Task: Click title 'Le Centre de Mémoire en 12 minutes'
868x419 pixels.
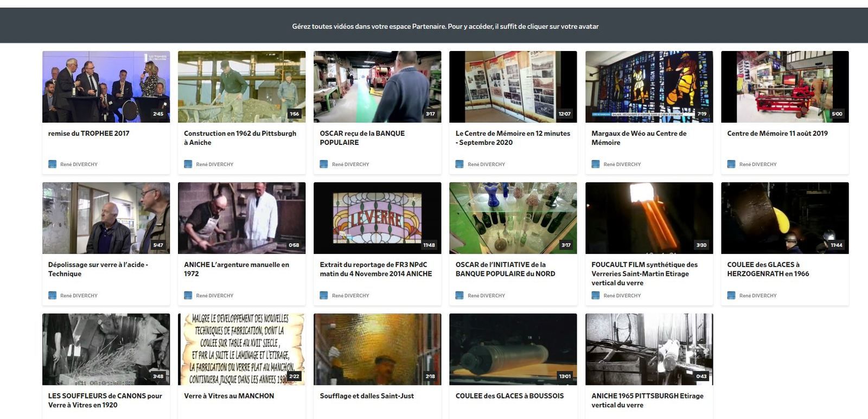Action: pos(513,138)
